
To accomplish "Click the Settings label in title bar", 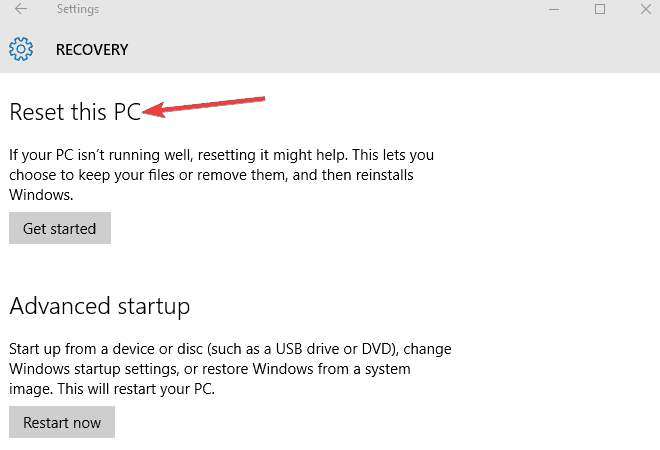I will tap(78, 9).
